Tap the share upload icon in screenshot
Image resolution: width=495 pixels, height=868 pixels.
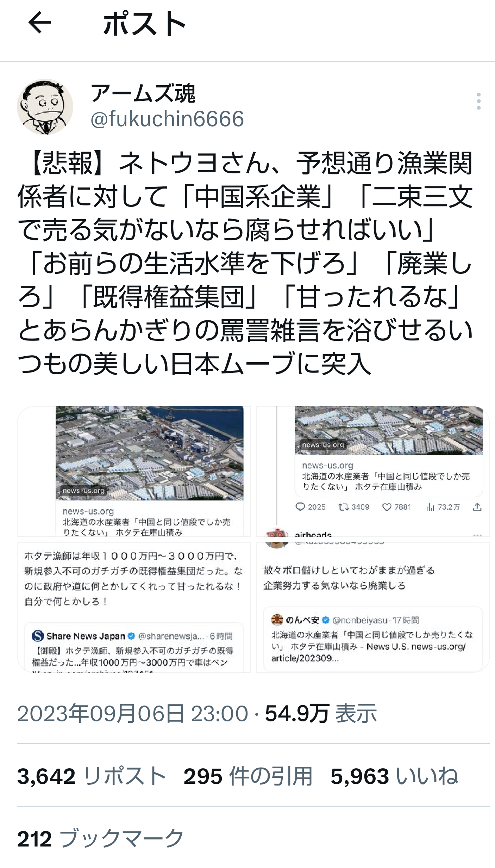tap(477, 507)
